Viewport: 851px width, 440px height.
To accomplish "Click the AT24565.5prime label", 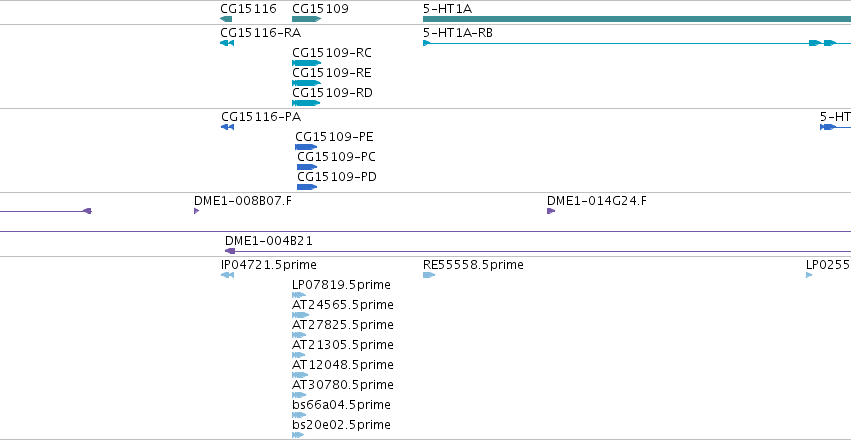I will (x=343, y=305).
